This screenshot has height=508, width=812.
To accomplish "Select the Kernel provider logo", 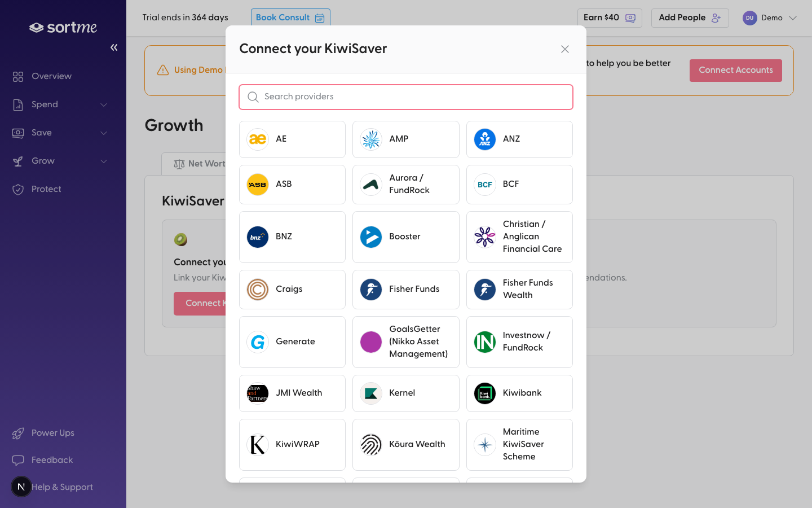I will click(x=371, y=393).
